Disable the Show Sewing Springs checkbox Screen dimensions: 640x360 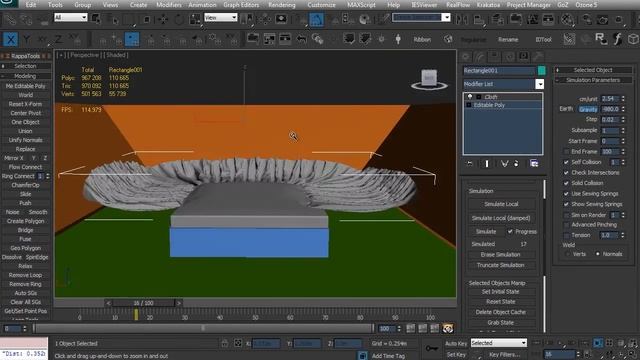click(566, 204)
